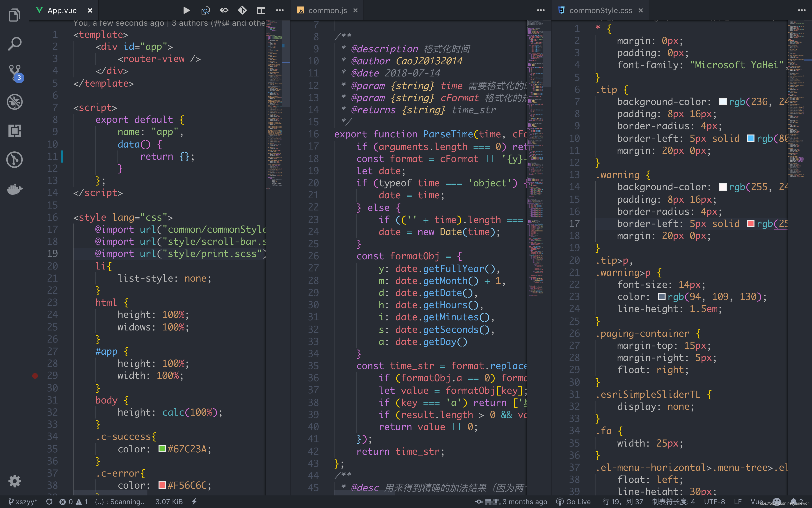Close the commonStyle.css tab
The height and width of the screenshot is (508, 812).
click(641, 10)
